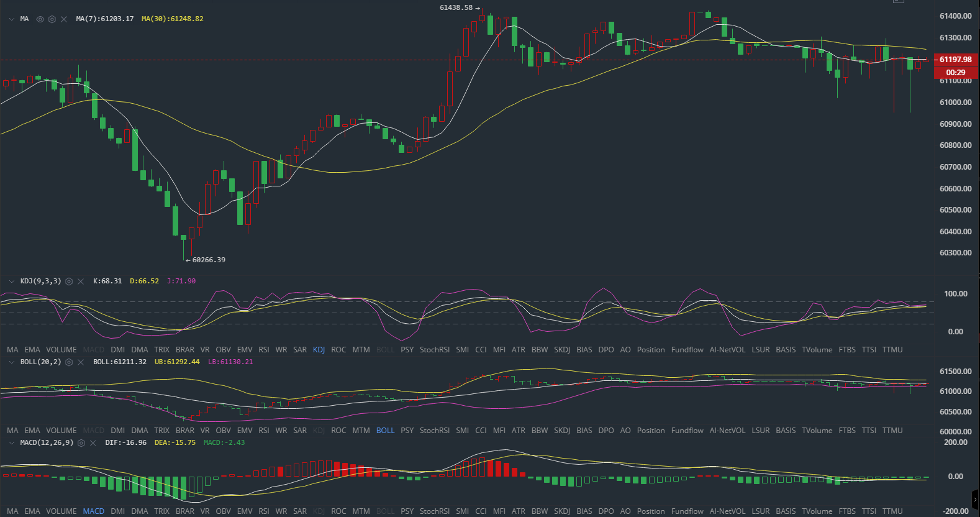Choose BASIS in the MACD-highlighted indicator row

point(786,511)
